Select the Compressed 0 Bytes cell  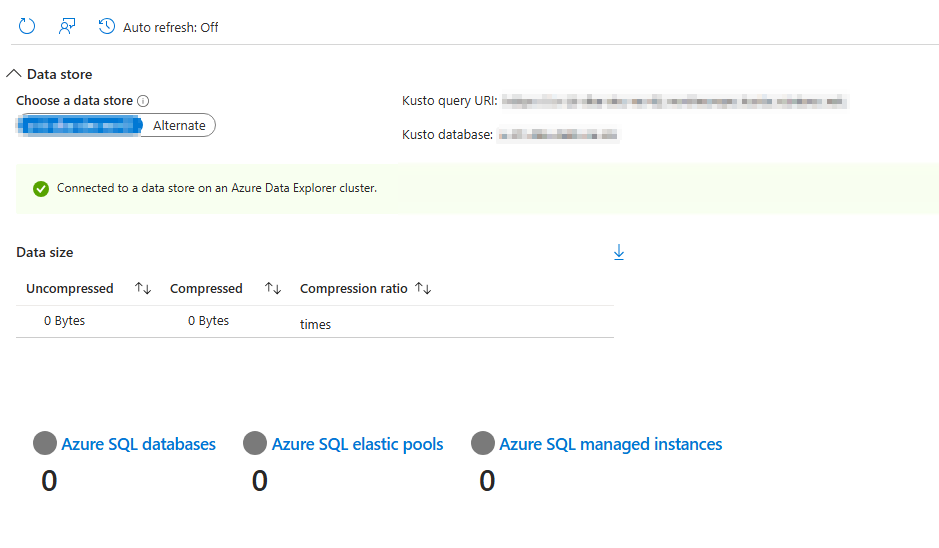click(208, 320)
